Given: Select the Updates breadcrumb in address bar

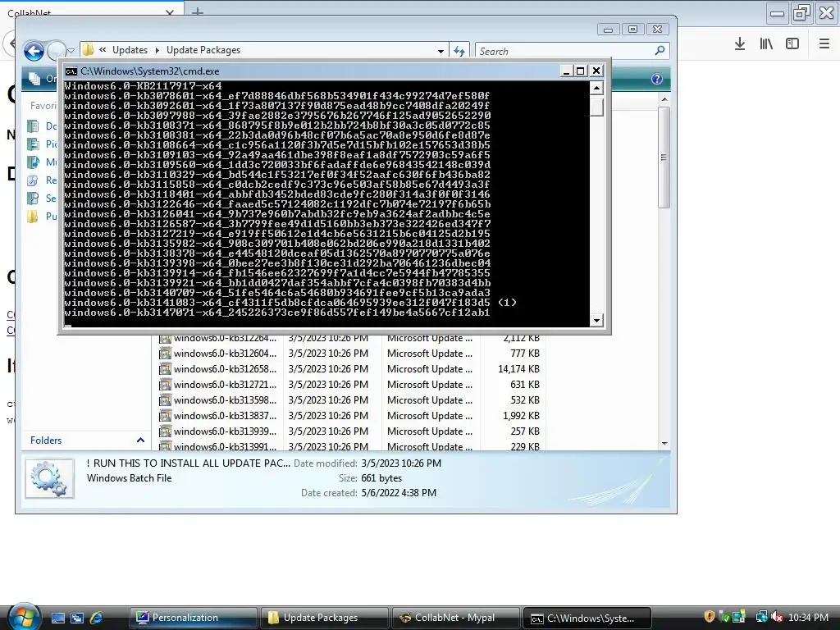Looking at the screenshot, I should (130, 50).
